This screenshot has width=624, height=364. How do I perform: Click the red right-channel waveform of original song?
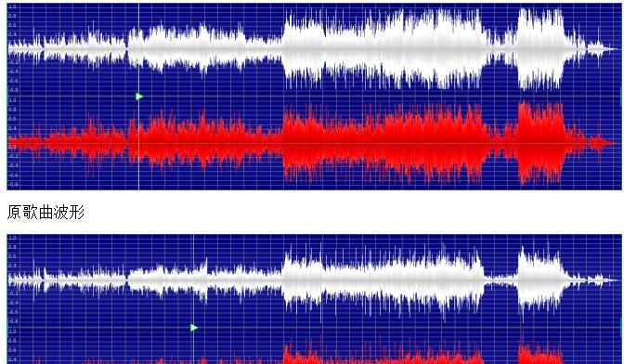312,144
